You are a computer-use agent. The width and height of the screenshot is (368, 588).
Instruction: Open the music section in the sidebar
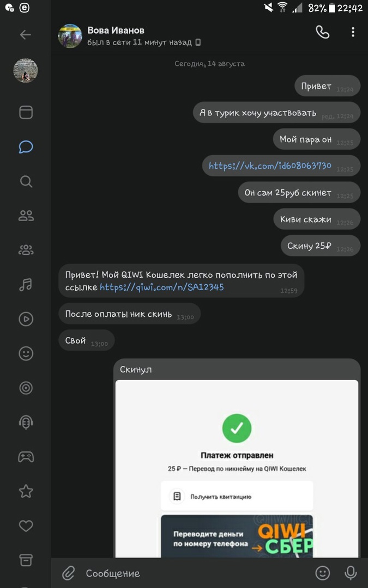tap(26, 284)
